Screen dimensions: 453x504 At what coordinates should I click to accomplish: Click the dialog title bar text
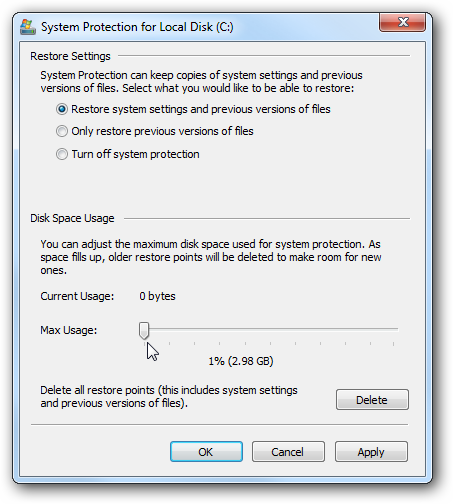click(137, 27)
